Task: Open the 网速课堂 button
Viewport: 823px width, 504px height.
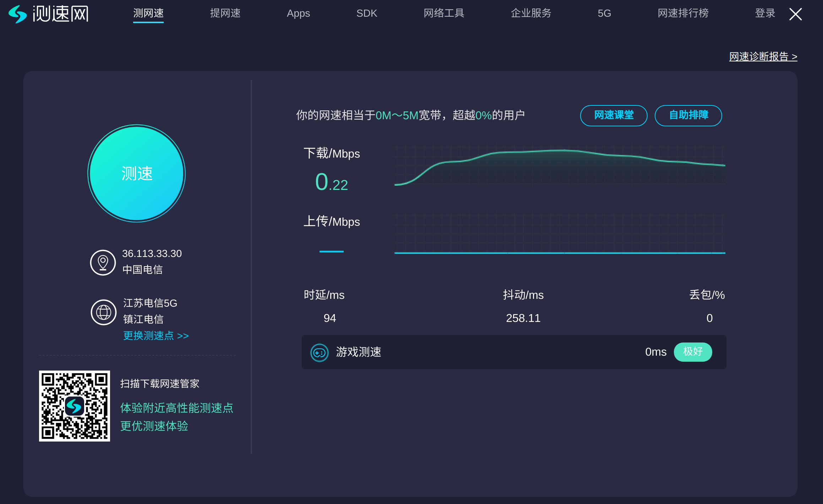Action: point(614,115)
